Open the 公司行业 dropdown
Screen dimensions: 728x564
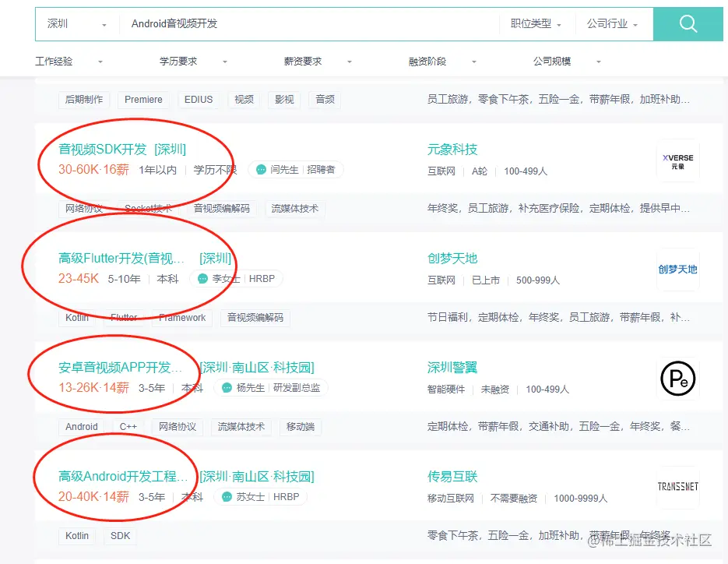pyautogui.click(x=609, y=24)
